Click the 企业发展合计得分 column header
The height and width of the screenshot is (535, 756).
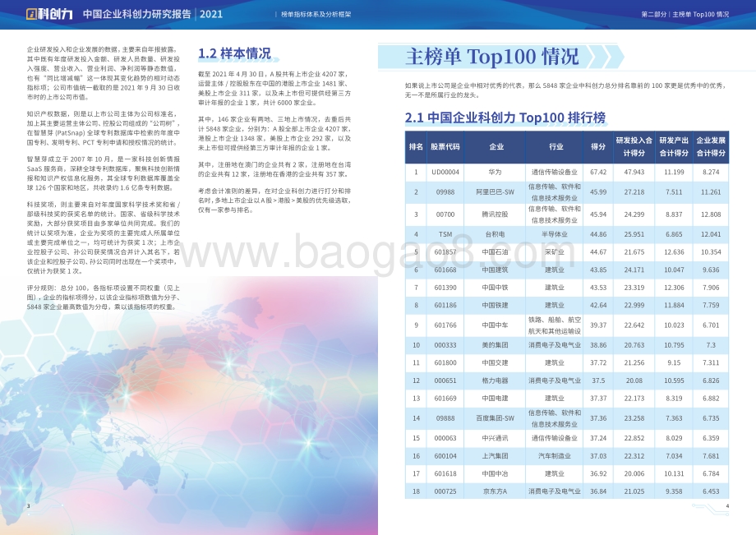[x=711, y=146]
